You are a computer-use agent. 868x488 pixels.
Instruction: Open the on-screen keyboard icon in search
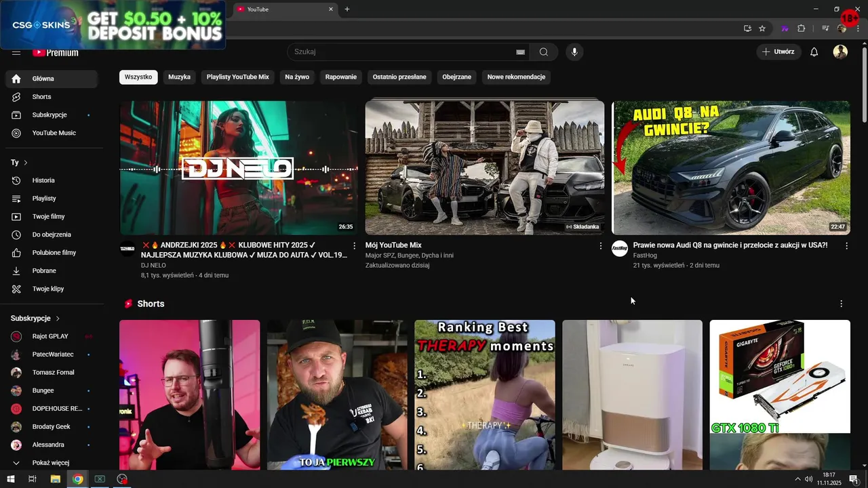tap(520, 52)
